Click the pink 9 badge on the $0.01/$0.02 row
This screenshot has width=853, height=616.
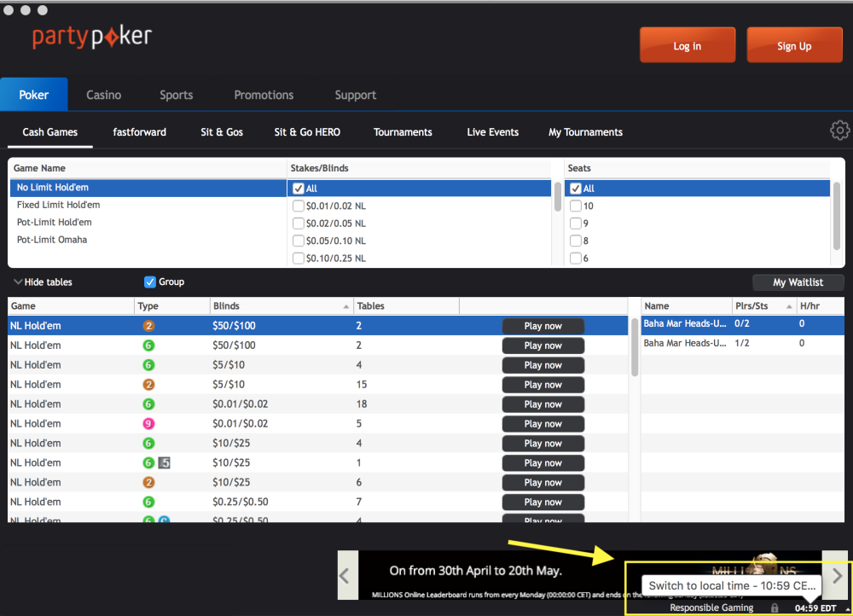[148, 424]
